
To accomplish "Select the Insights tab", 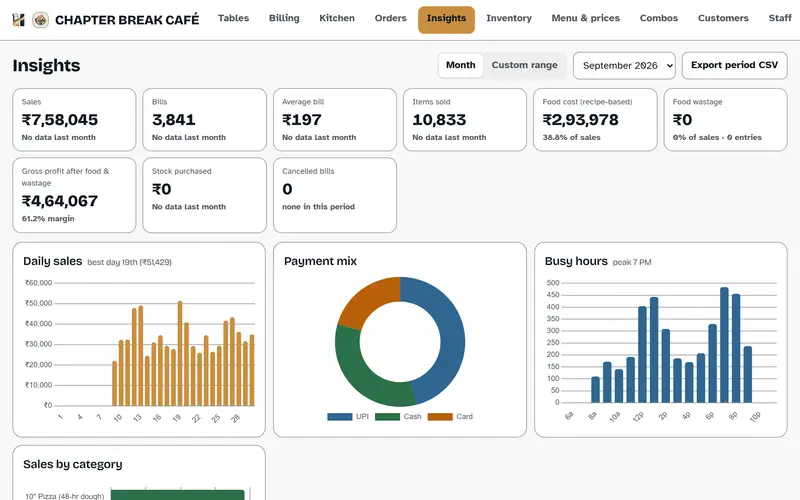I will point(446,20).
